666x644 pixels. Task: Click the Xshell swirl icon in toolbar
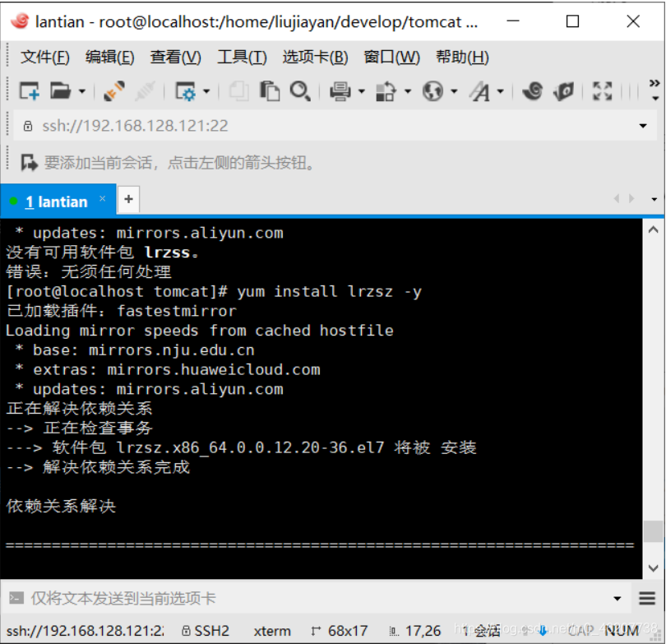tap(533, 91)
